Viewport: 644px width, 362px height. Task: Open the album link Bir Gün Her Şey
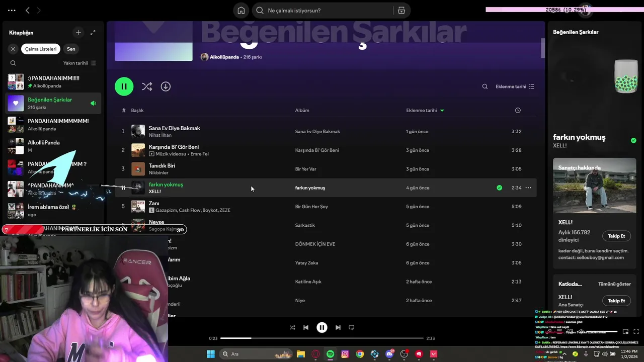pos(311,206)
